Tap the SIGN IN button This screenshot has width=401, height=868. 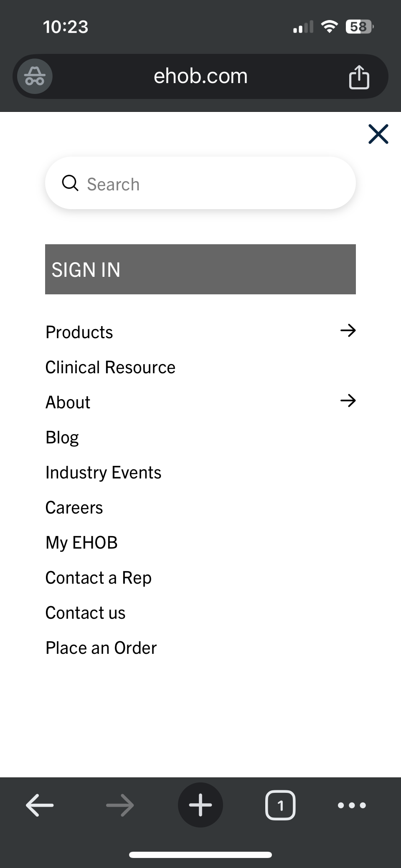tap(200, 269)
